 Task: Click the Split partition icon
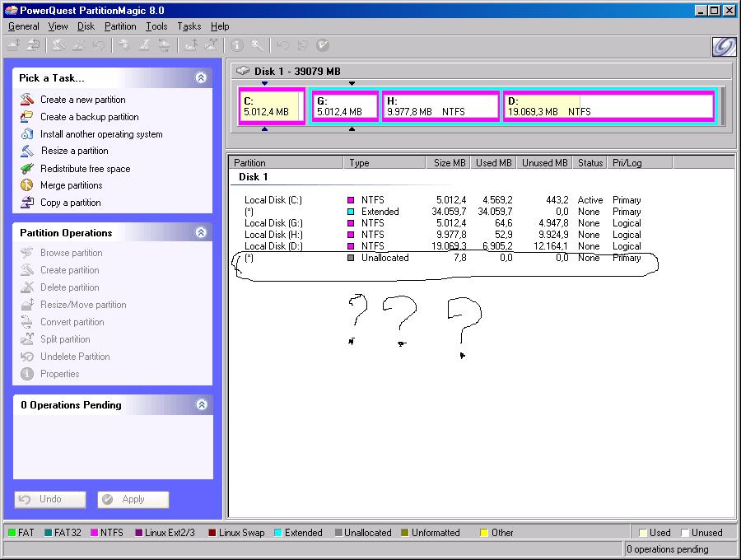coord(27,339)
